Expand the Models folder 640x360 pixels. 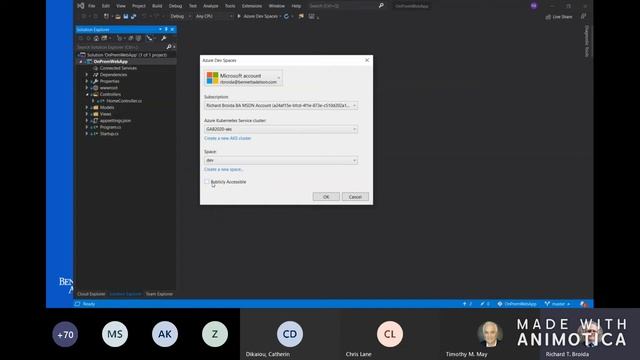point(87,107)
